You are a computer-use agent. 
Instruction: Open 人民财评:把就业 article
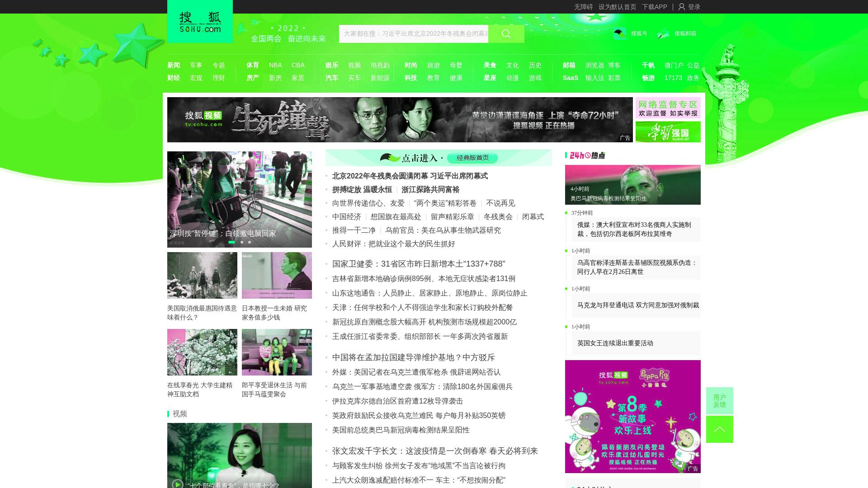(394, 244)
